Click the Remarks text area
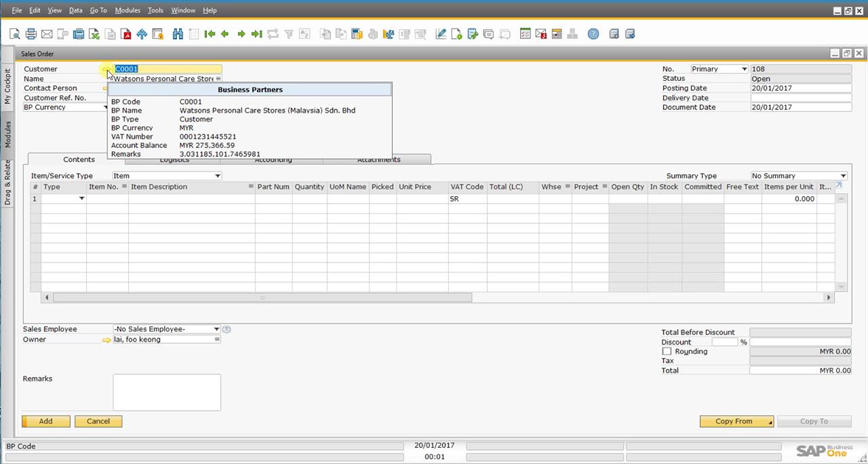This screenshot has width=868, height=464. pyautogui.click(x=167, y=392)
